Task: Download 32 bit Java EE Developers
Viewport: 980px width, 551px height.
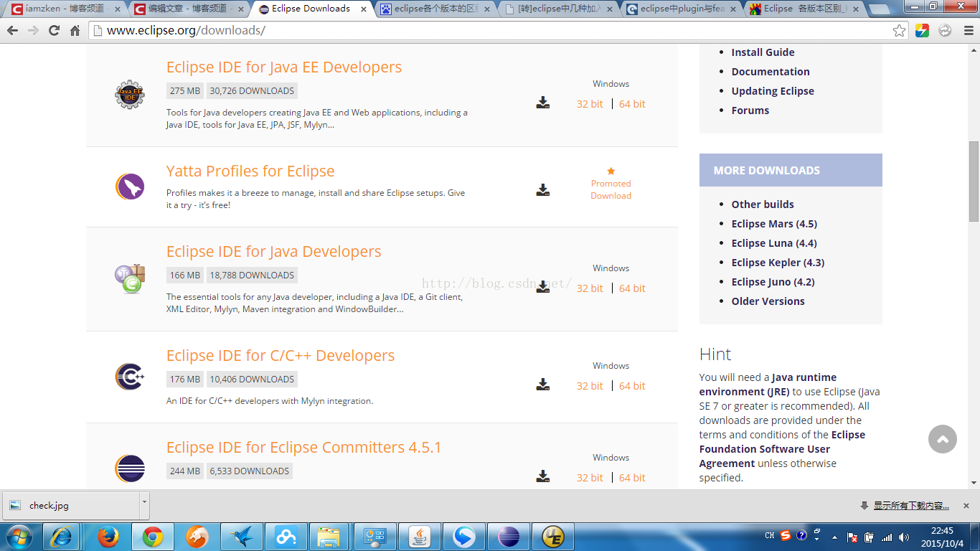Action: click(590, 104)
